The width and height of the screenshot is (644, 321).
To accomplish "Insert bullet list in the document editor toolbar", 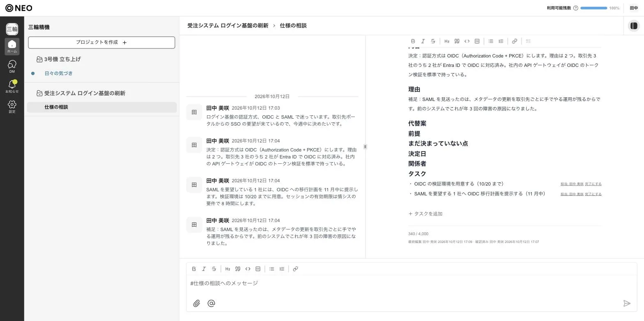I will [491, 41].
